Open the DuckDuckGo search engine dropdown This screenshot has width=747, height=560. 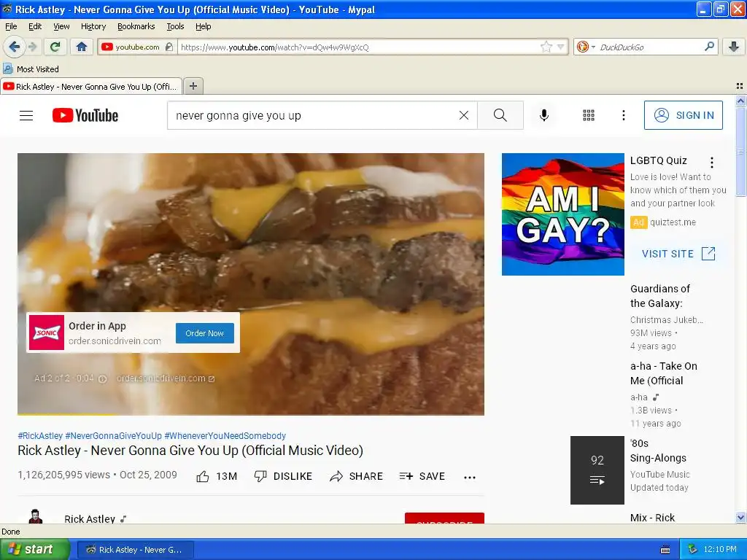pyautogui.click(x=586, y=47)
